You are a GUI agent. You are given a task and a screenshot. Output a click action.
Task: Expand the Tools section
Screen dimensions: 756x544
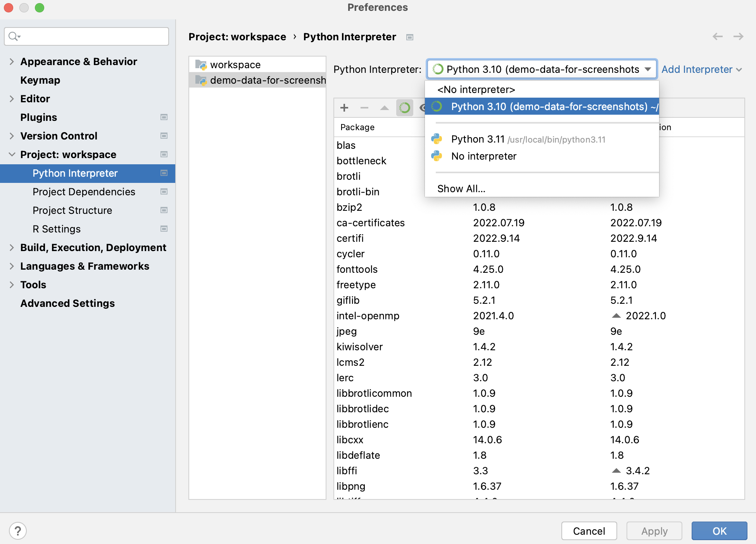click(x=12, y=285)
